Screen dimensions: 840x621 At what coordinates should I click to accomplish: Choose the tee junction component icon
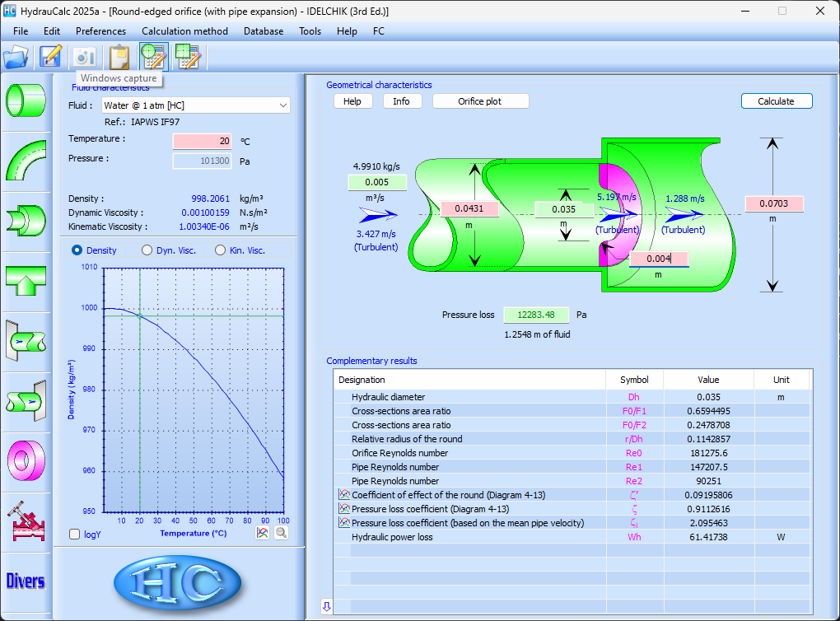pyautogui.click(x=26, y=281)
